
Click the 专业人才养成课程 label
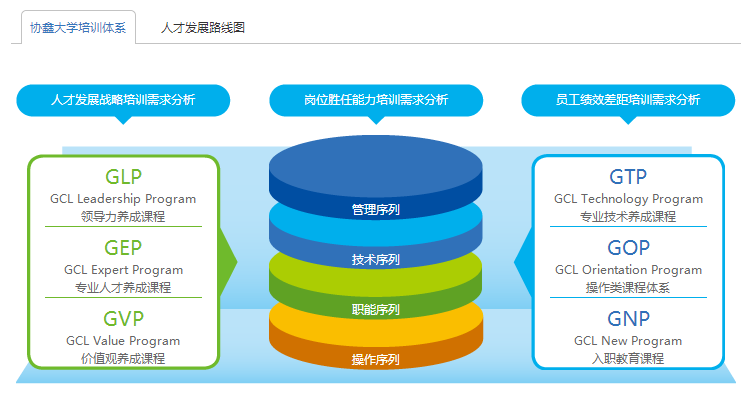click(x=123, y=288)
